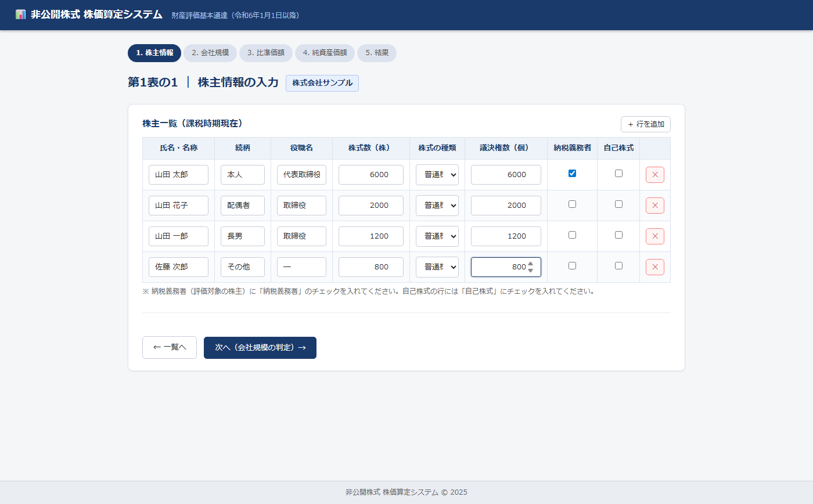Edit 議決権数 field for 山田 太郎
The image size is (813, 504).
[506, 175]
